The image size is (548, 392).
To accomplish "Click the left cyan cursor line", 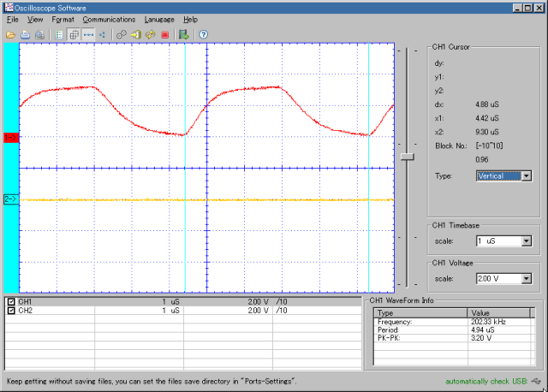I will 185,168.
